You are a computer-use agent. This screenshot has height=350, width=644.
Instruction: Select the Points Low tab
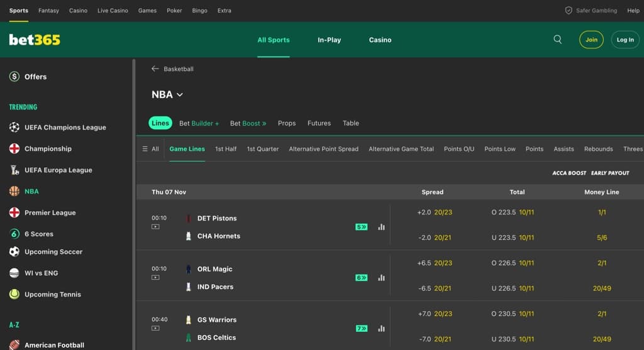pyautogui.click(x=500, y=149)
